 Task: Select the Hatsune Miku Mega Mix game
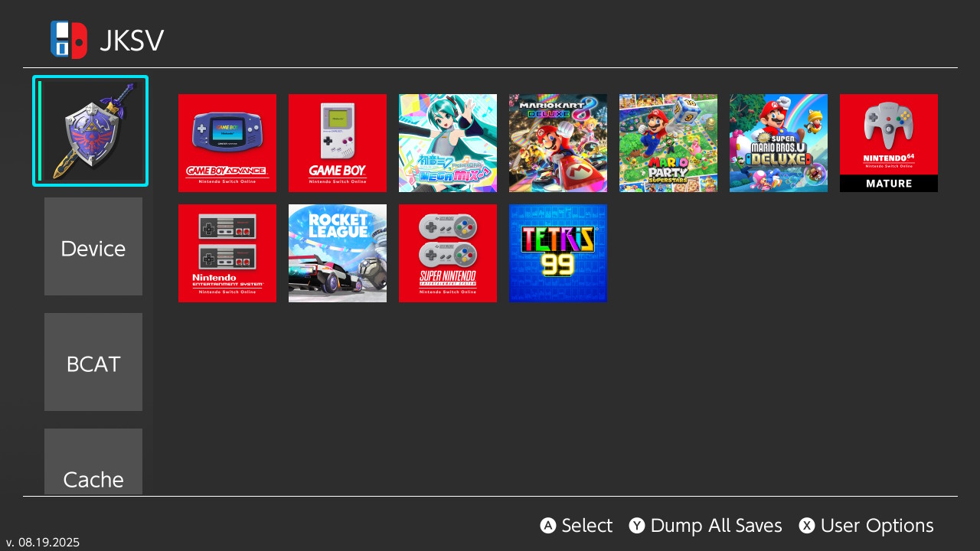click(448, 143)
